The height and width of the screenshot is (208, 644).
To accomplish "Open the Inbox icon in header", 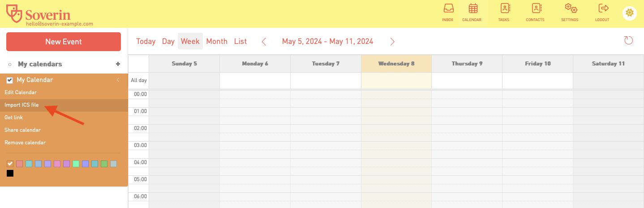I will point(448,9).
